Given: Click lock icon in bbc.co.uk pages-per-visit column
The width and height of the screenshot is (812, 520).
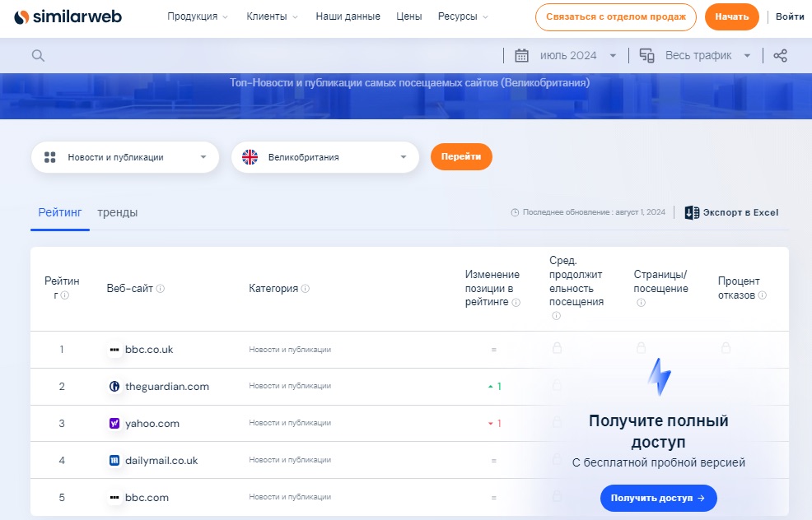Looking at the screenshot, I should pos(641,348).
